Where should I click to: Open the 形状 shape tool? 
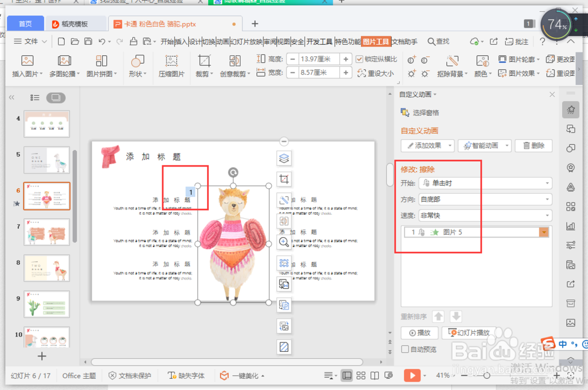coord(137,66)
